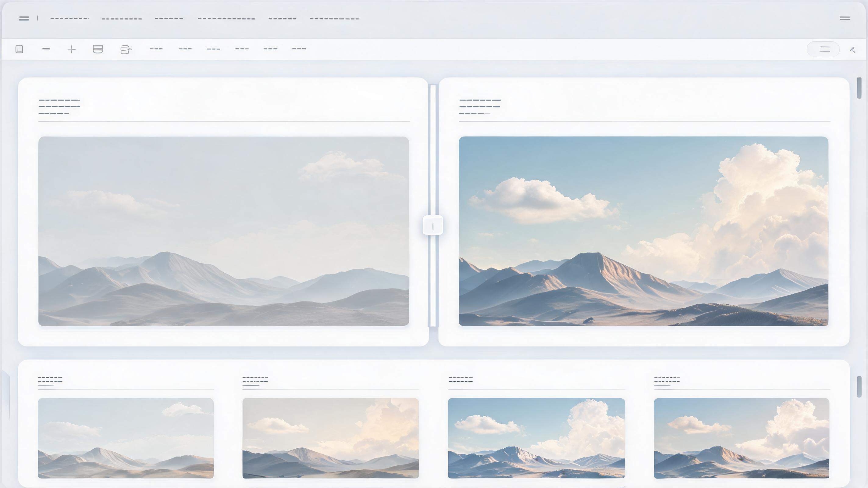Click the two-line icon in top-right corner
Image resolution: width=868 pixels, height=488 pixels.
tap(845, 18)
